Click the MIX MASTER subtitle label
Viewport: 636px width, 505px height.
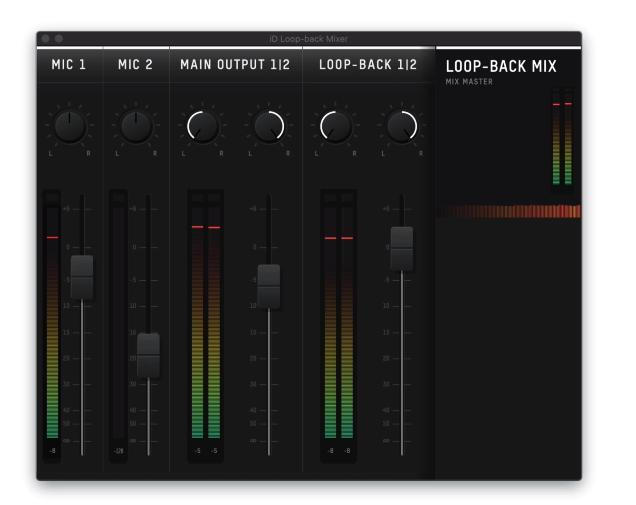click(469, 82)
